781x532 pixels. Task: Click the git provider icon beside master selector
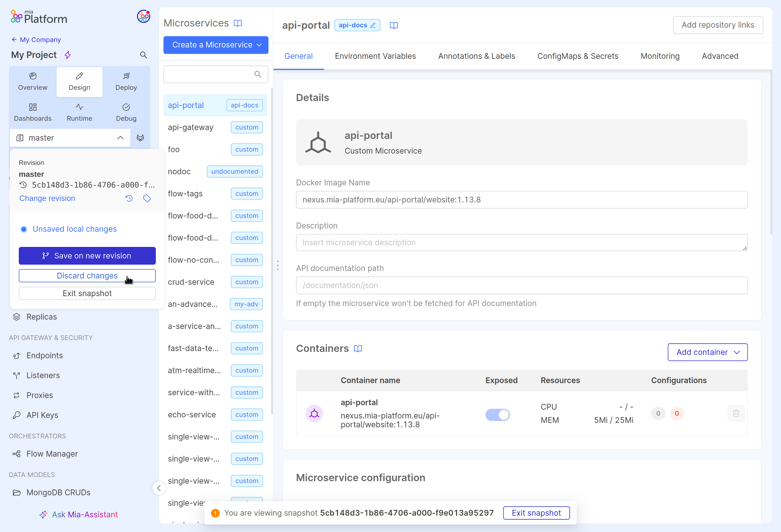coord(140,138)
